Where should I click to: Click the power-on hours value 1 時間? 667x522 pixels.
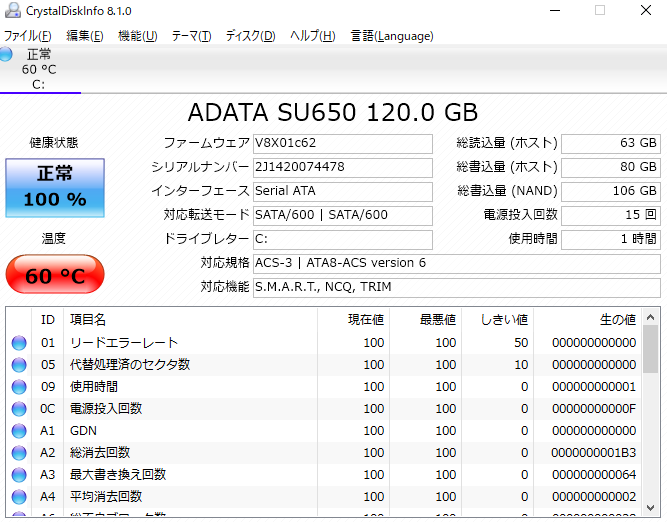(x=611, y=240)
